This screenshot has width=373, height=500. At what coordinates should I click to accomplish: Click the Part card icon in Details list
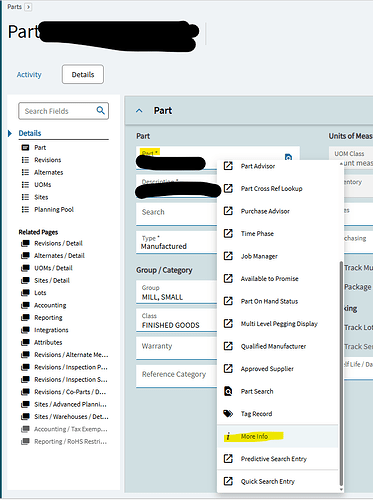25,147
